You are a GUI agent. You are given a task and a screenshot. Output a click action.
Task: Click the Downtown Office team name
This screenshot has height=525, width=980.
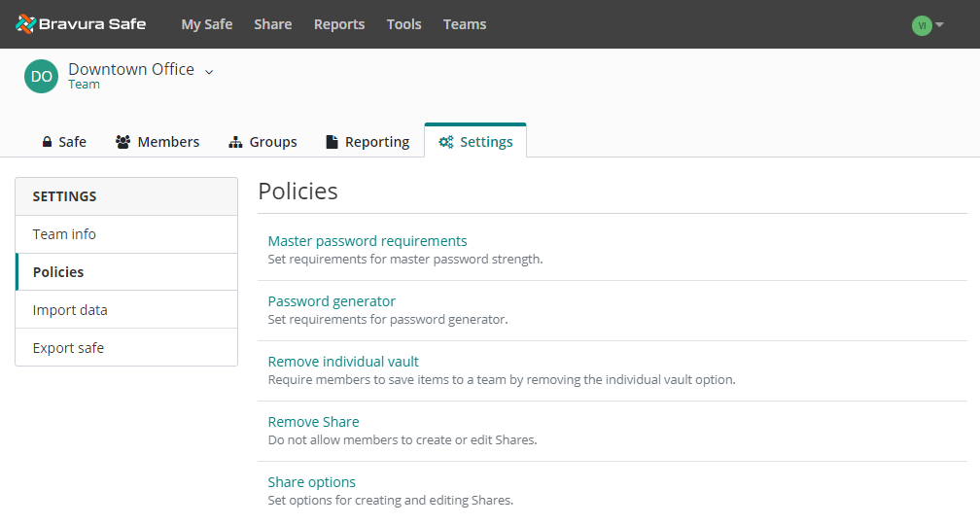(131, 69)
